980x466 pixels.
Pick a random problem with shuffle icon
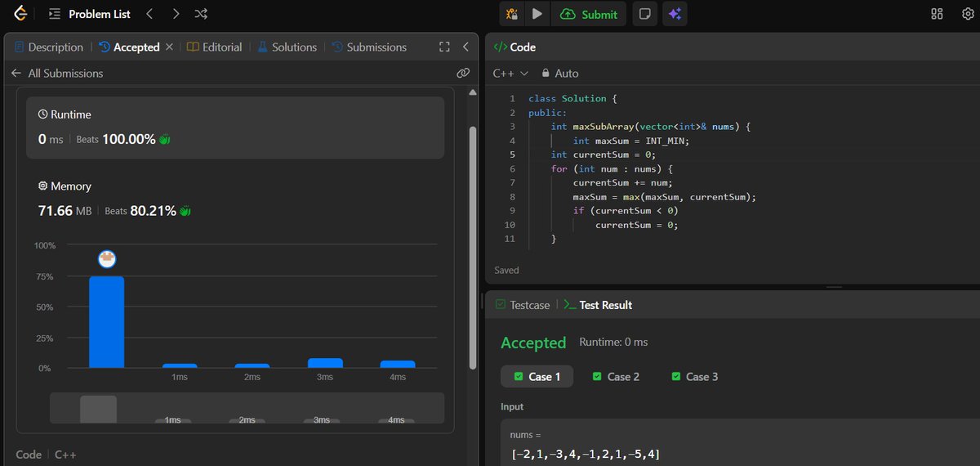point(202,14)
